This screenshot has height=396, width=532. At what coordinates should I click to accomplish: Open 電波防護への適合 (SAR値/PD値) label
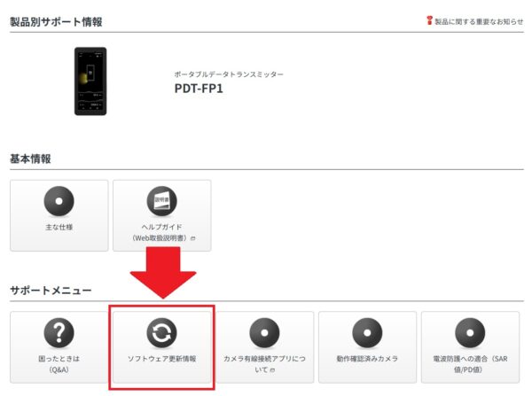pos(470,364)
